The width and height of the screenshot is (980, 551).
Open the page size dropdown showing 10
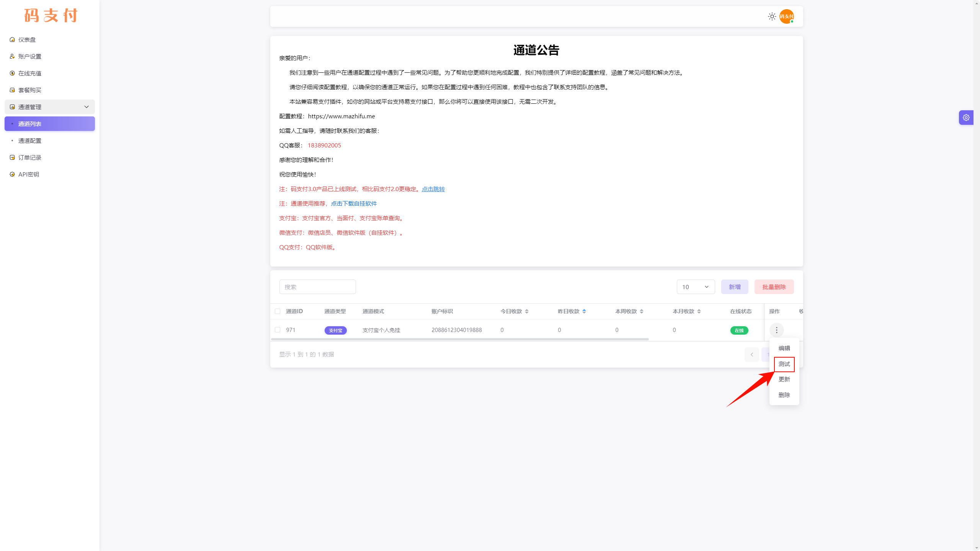pos(695,287)
